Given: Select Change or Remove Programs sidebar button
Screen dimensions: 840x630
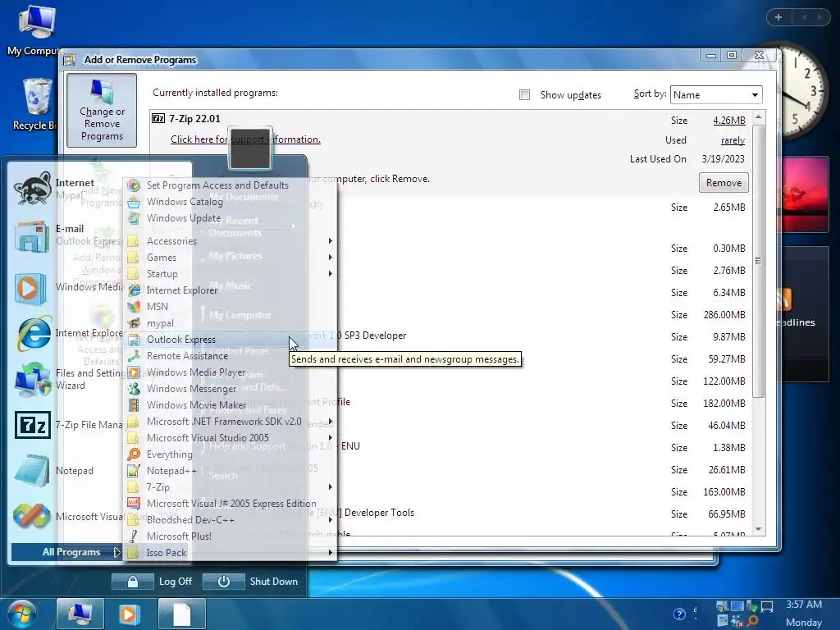Looking at the screenshot, I should (102, 111).
